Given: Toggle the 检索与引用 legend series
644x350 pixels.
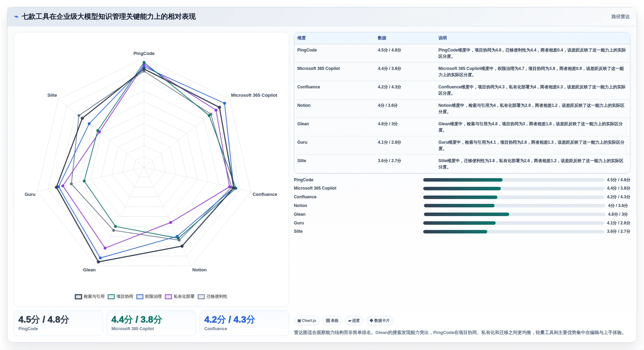Looking at the screenshot, I should tap(90, 296).
